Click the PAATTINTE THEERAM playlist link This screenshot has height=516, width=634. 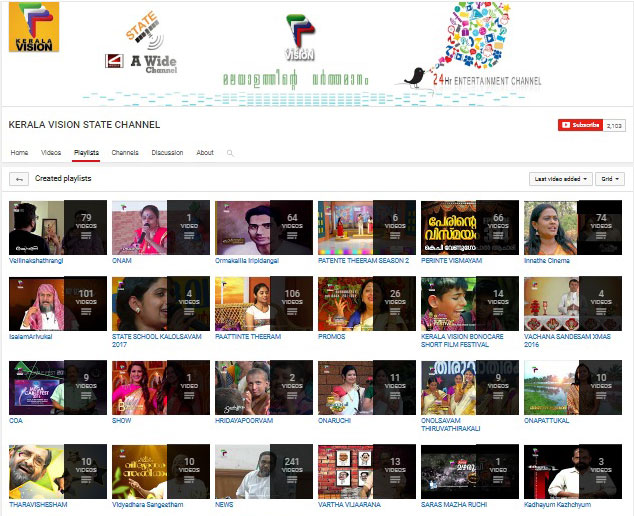pos(248,336)
